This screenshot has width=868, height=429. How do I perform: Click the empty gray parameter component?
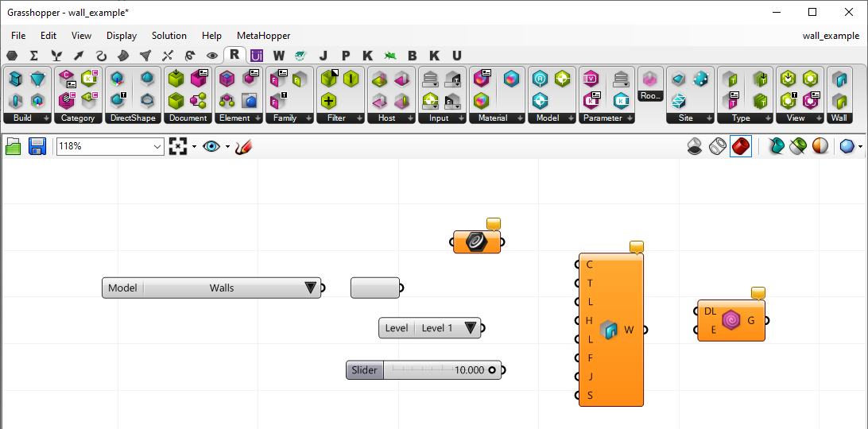pos(374,288)
